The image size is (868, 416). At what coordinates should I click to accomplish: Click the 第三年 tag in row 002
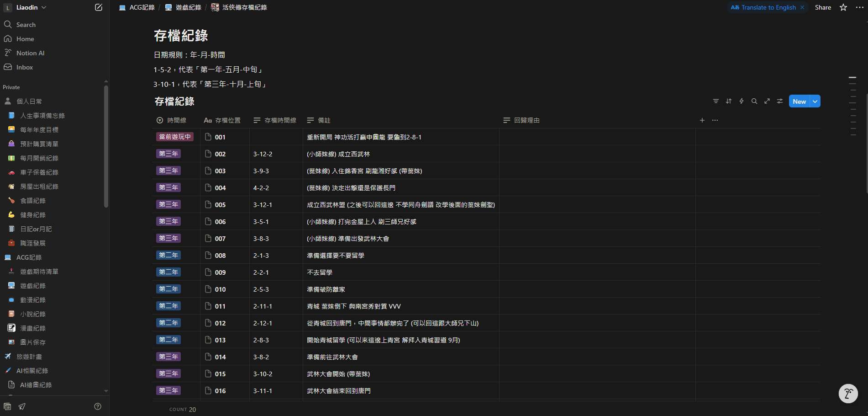click(x=168, y=154)
